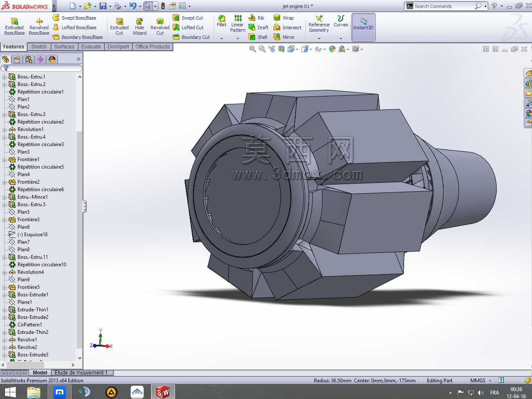Viewport: 532px width, 399px height.
Task: Open dropdown arrow under Linear Pattern
Action: coord(238,38)
